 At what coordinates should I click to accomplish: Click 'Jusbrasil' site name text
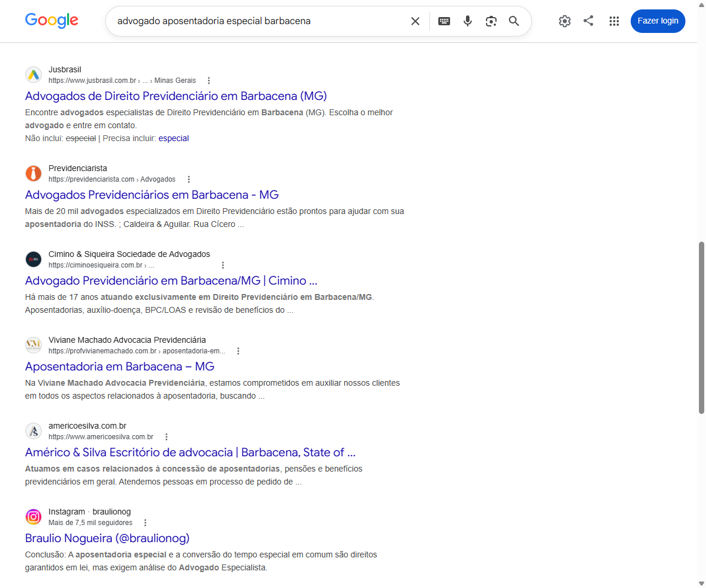coord(65,69)
